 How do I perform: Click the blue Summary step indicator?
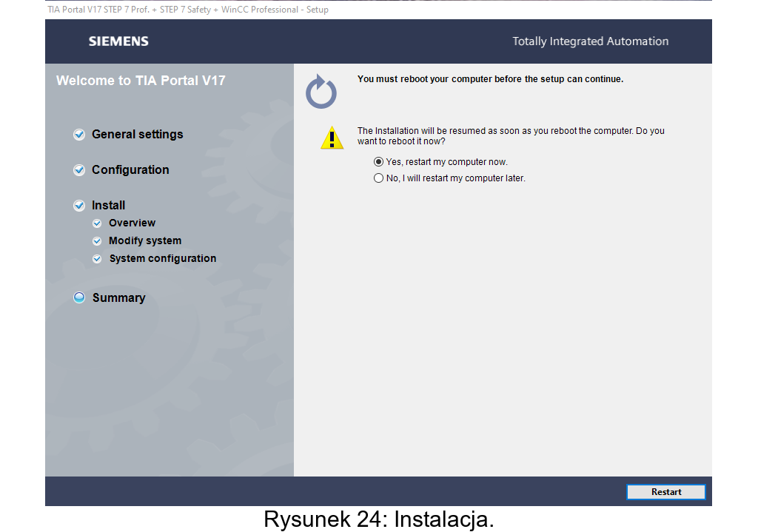(x=79, y=297)
